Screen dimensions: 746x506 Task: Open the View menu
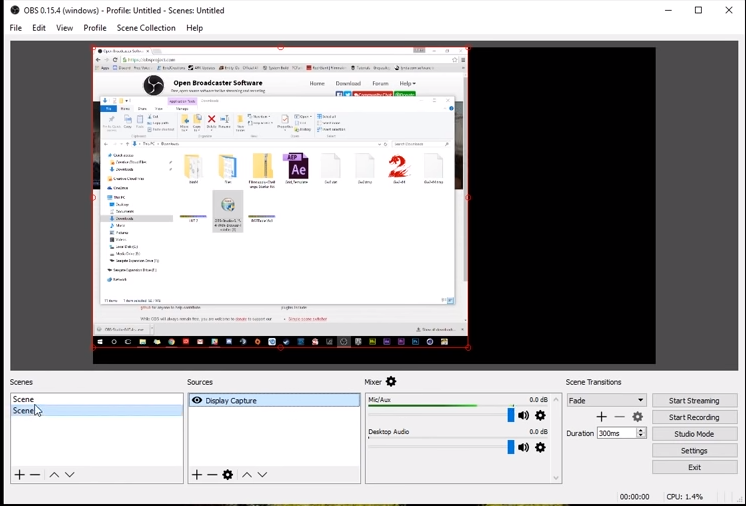click(64, 28)
